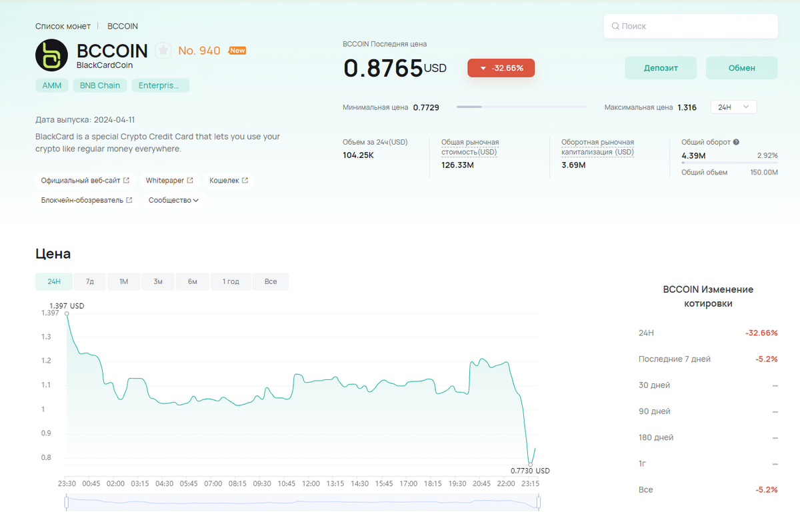This screenshot has width=800, height=532.
Task: Focus the Поиск search field
Action: (x=691, y=27)
